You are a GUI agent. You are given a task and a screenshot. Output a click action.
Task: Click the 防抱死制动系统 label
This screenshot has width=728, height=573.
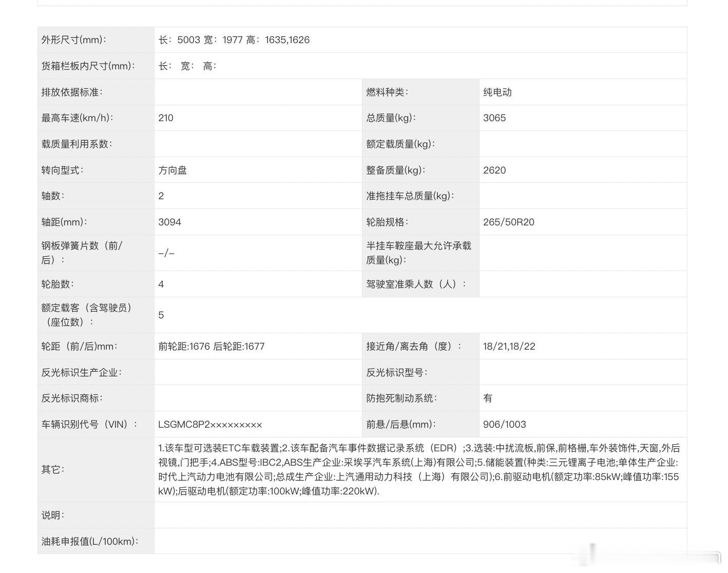[x=402, y=398]
